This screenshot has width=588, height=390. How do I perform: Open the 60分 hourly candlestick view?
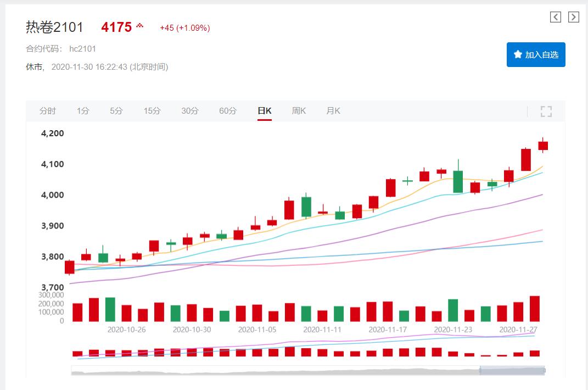coord(229,111)
